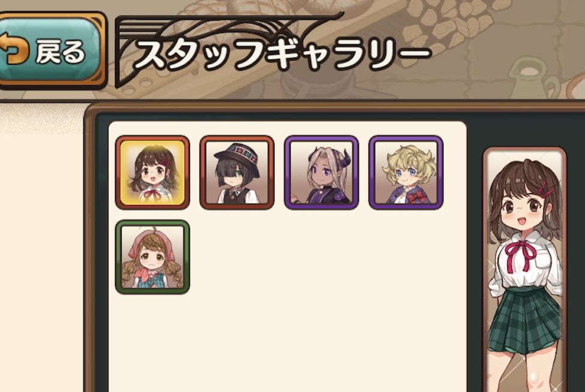Select the yellow-highlighted staff portrait

[153, 172]
